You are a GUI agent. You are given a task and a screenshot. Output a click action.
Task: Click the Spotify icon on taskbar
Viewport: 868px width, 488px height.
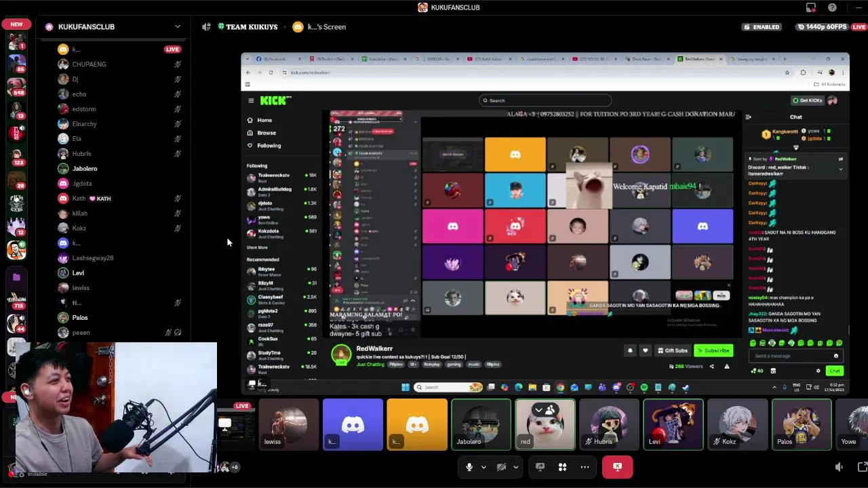click(644, 388)
